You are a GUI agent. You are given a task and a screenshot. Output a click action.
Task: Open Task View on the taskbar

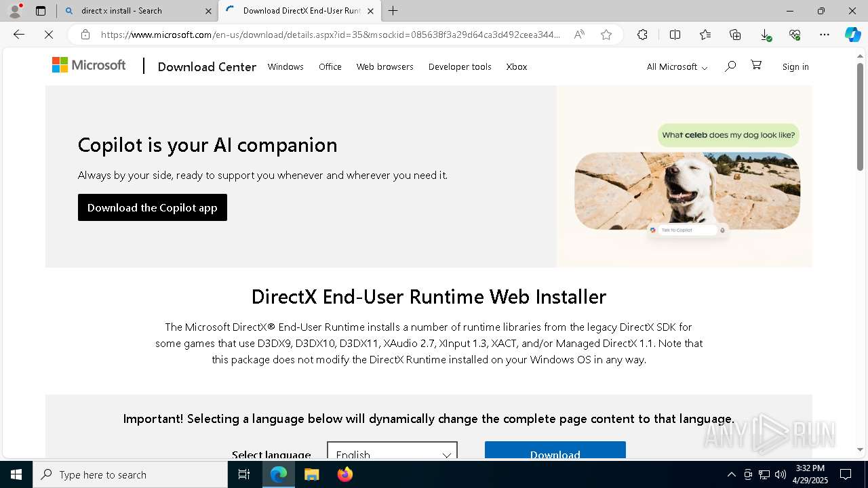click(x=245, y=474)
